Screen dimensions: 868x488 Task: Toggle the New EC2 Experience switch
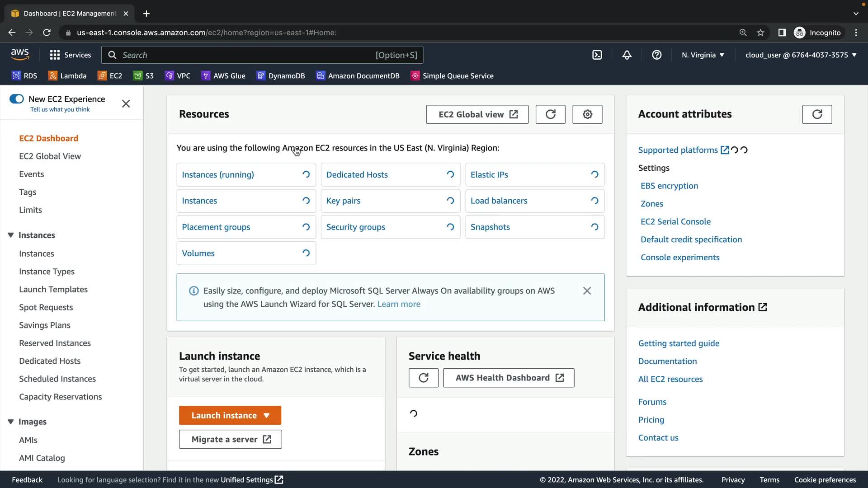(17, 99)
